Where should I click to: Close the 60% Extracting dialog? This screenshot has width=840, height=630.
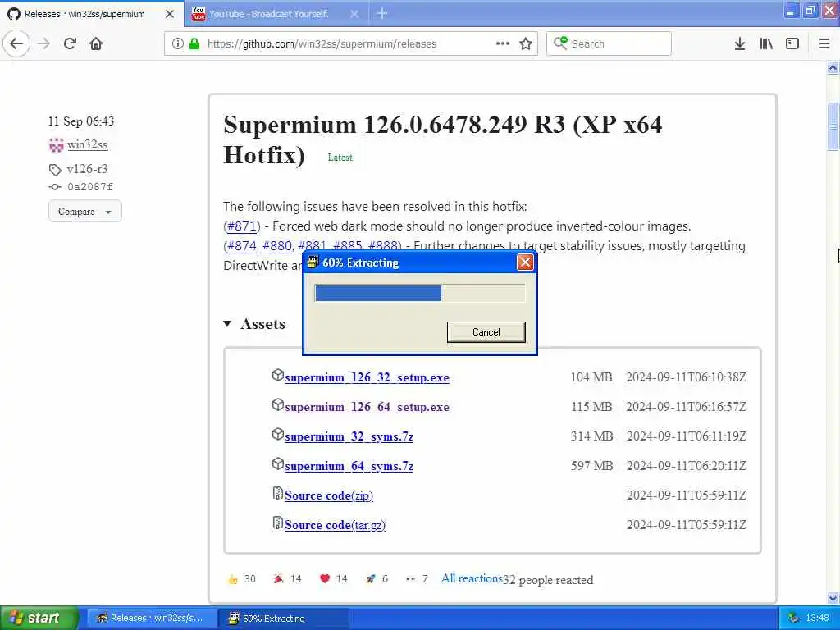pos(525,262)
